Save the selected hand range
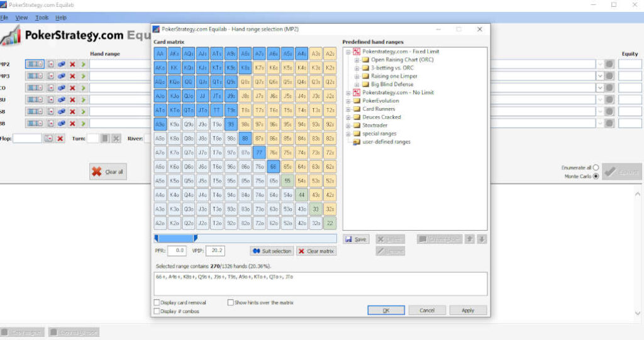 [x=356, y=239]
